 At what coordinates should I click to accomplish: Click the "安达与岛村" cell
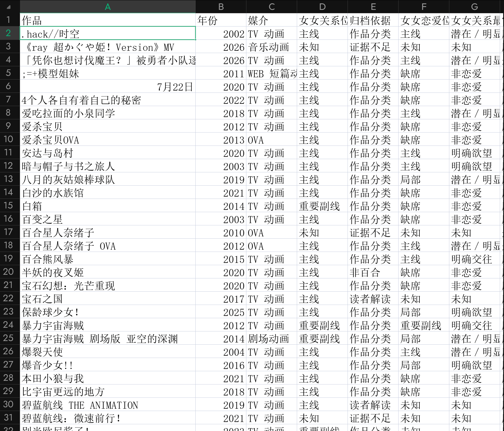pyautogui.click(x=108, y=153)
